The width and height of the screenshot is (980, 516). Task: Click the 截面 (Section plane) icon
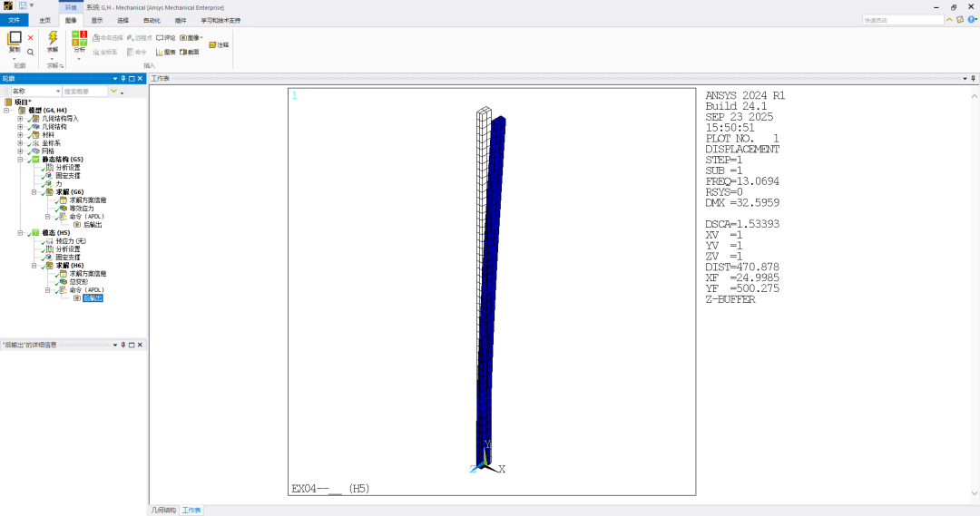[190, 53]
